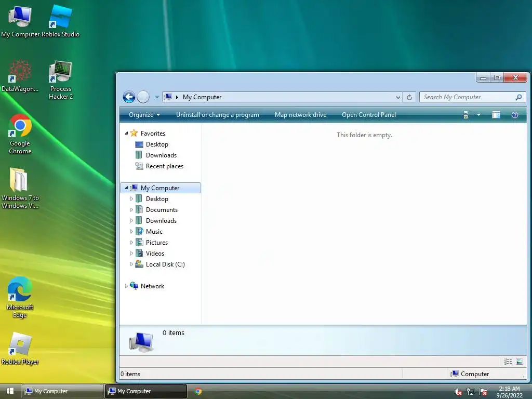Expand the Network tree node
The height and width of the screenshot is (399, 532).
click(126, 286)
